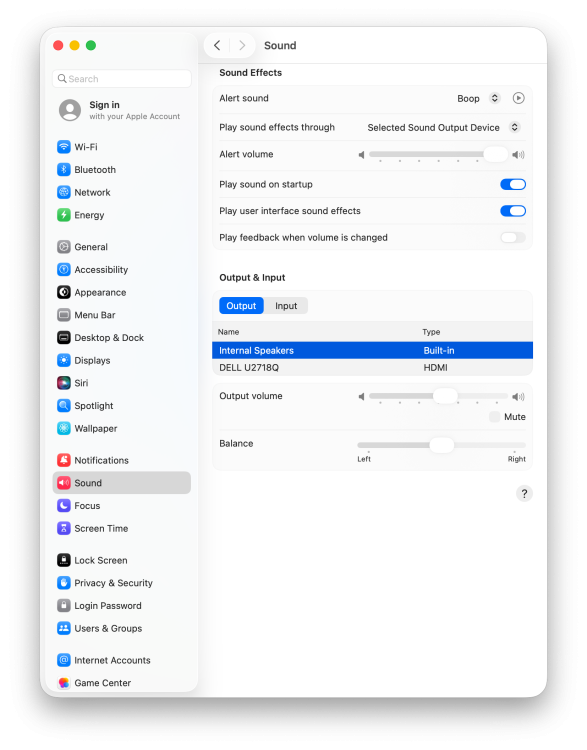The width and height of the screenshot is (587, 750).
Task: Open Wi-Fi settings via its sidebar icon
Action: tap(64, 147)
